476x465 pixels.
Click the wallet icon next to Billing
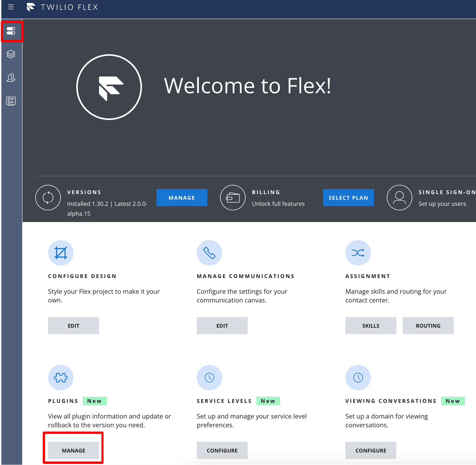click(x=233, y=197)
